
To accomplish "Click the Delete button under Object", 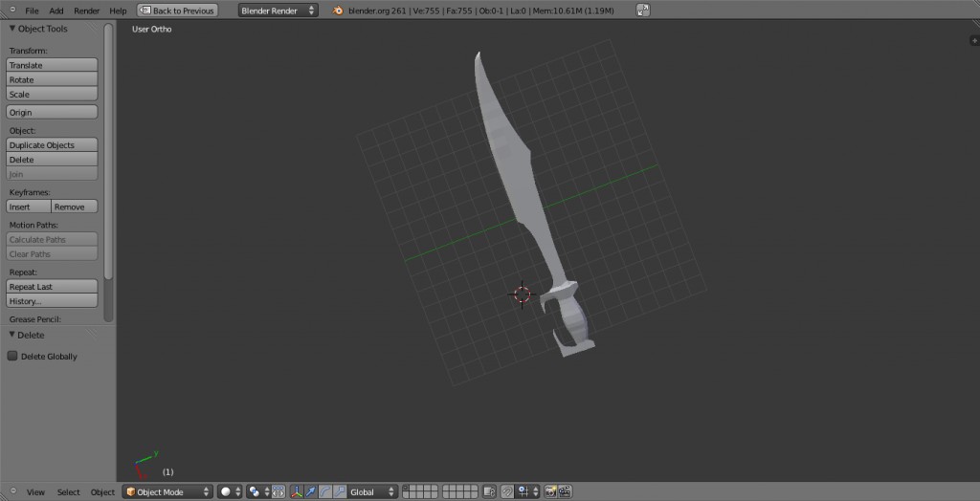I will (x=52, y=160).
